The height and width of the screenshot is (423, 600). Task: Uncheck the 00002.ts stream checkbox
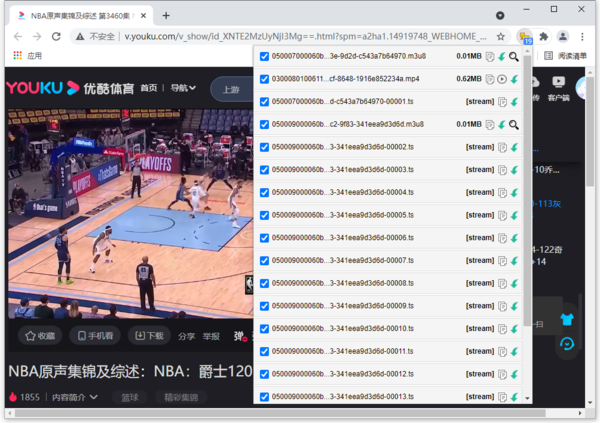(264, 147)
